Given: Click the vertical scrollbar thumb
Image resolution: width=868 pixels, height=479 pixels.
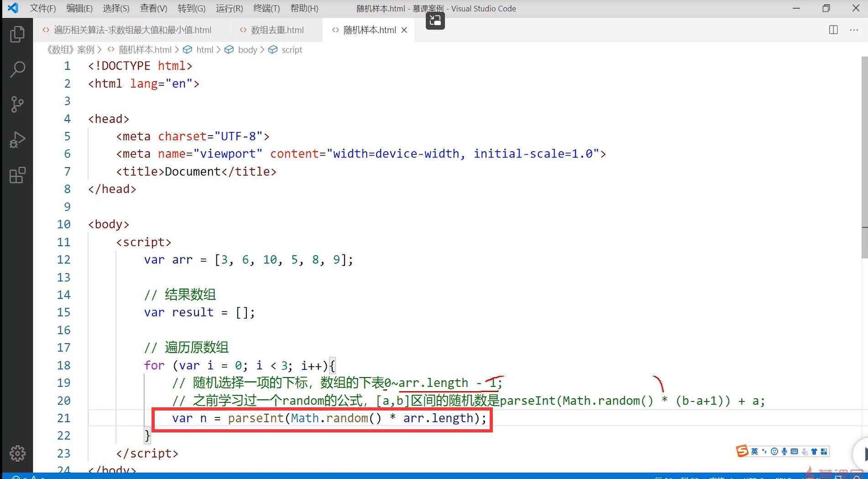Looking at the screenshot, I should click(x=864, y=158).
